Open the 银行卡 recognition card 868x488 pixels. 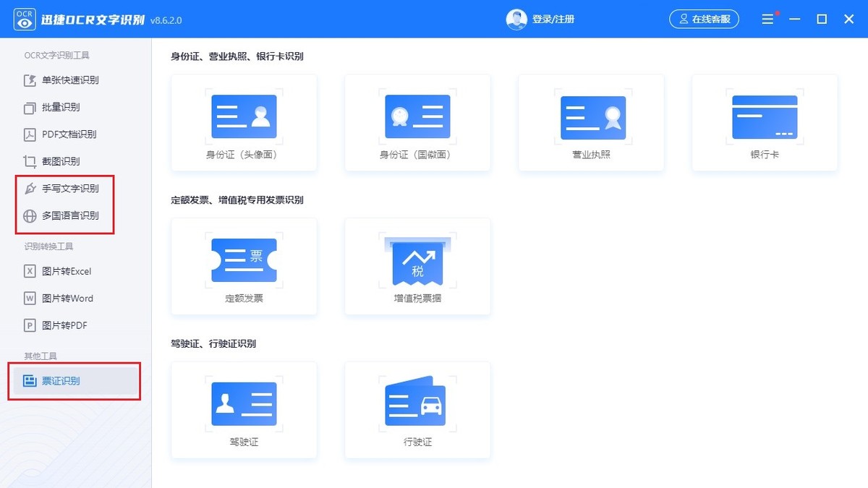765,122
